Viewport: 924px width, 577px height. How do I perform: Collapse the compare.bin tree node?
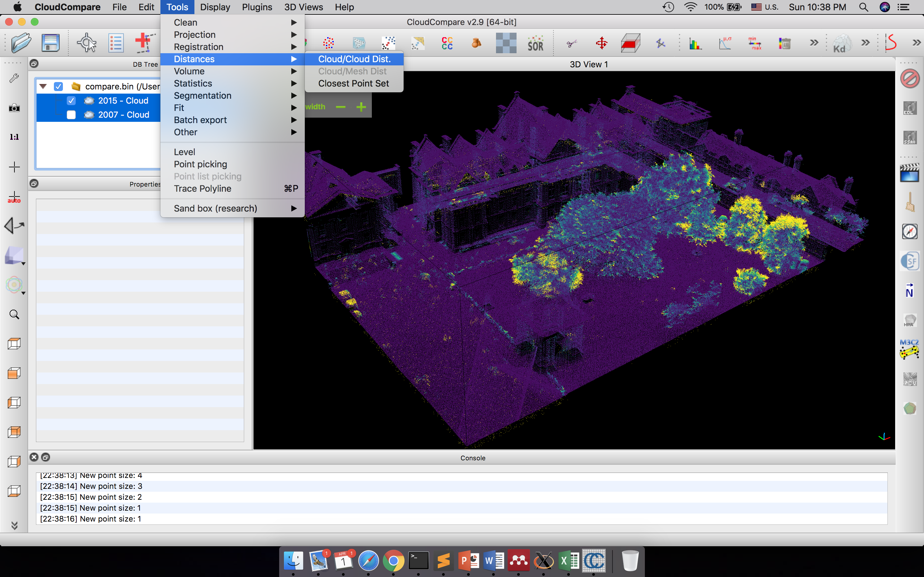[43, 87]
